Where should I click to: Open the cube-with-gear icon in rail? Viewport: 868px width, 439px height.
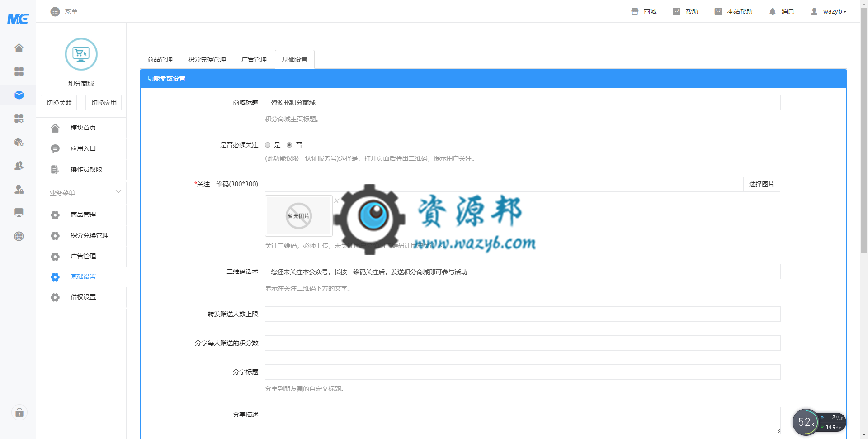pyautogui.click(x=19, y=142)
